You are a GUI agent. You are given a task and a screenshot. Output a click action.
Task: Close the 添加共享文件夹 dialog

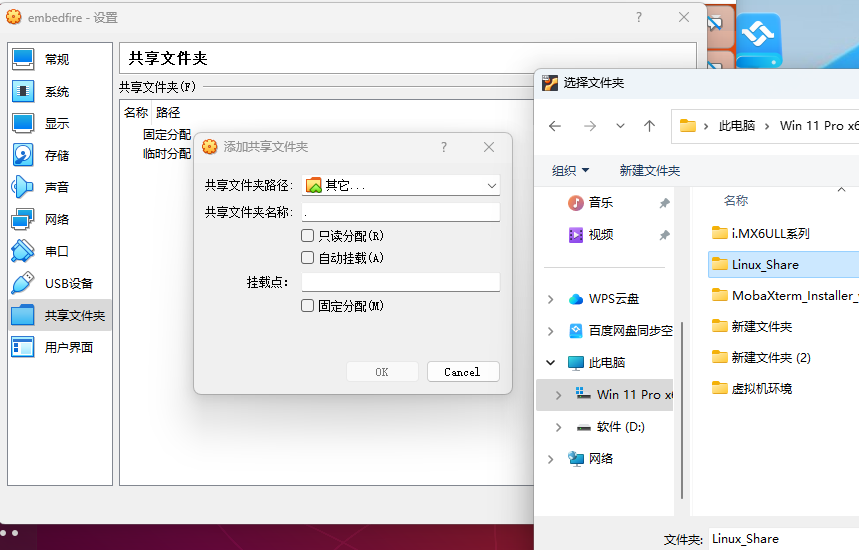tap(489, 147)
